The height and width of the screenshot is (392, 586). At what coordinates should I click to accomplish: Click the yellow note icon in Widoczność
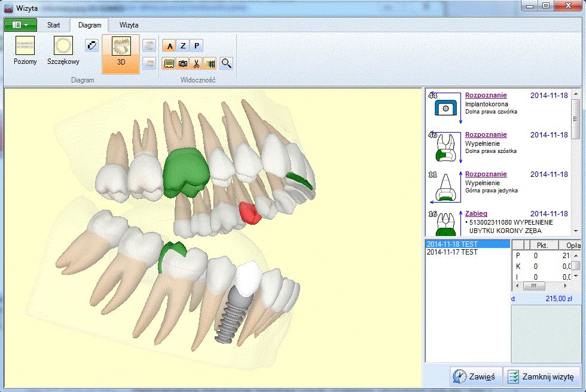click(169, 63)
